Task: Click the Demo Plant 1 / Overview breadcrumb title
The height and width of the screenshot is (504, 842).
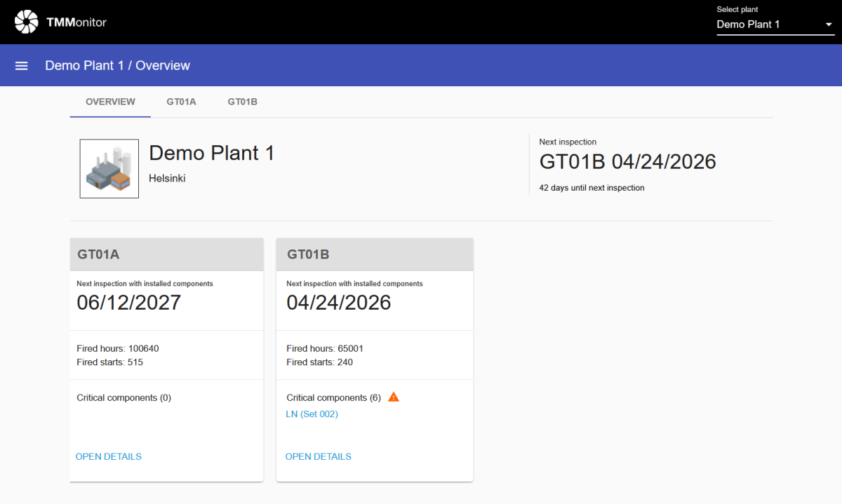Action: click(x=118, y=65)
